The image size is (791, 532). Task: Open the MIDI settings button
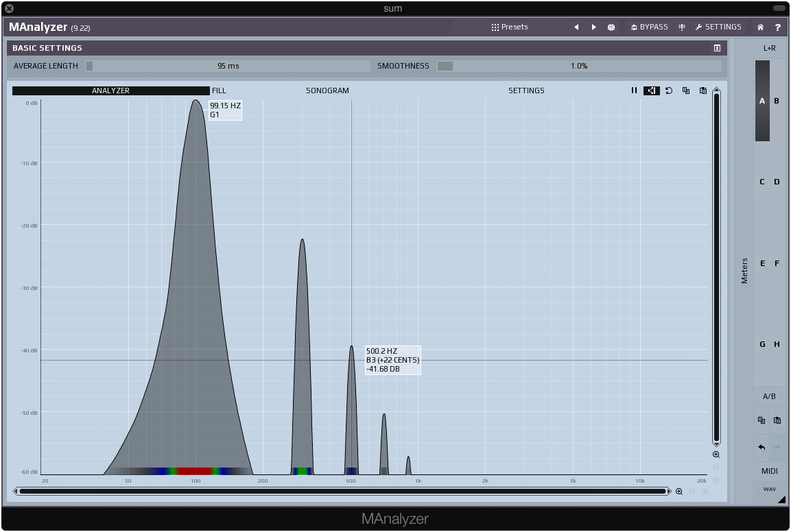coord(769,471)
